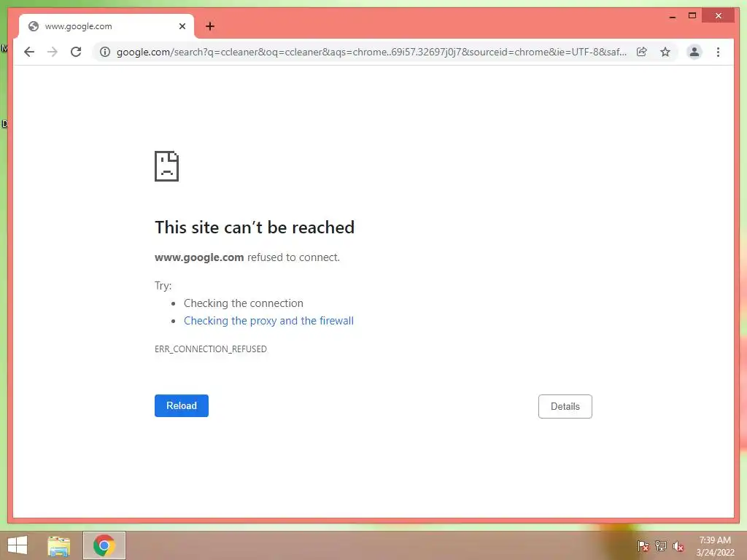The width and height of the screenshot is (747, 560).
Task: Click the ERR_CONNECTION_REFUSED text
Action: pyautogui.click(x=211, y=349)
